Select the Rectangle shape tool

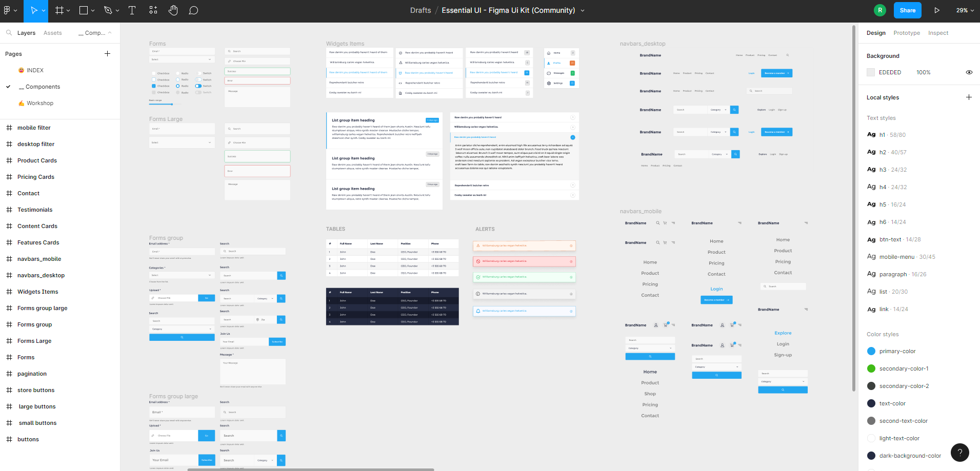point(83,10)
